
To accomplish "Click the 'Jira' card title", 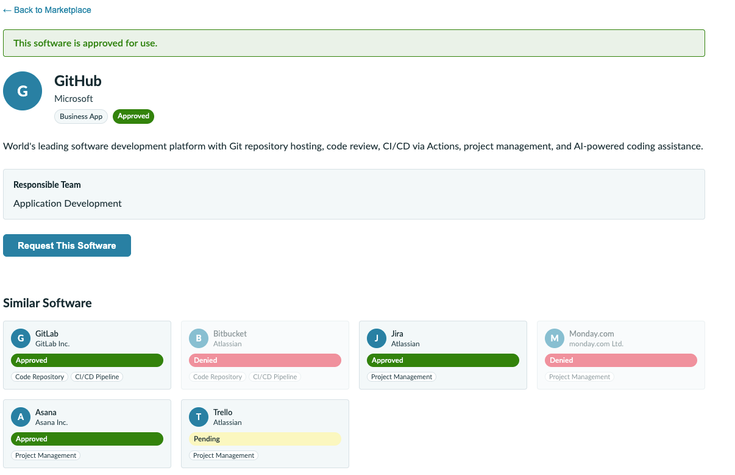I will coord(397,333).
